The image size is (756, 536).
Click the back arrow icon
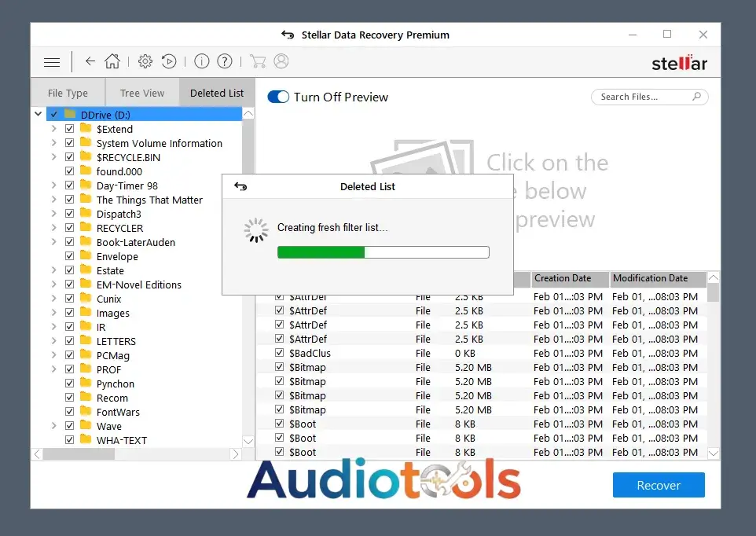point(90,61)
